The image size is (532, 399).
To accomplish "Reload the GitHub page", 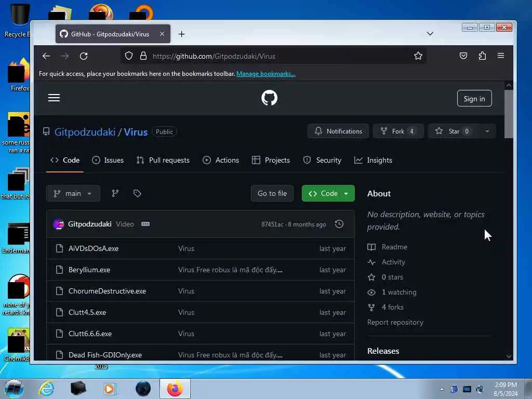I will click(84, 56).
